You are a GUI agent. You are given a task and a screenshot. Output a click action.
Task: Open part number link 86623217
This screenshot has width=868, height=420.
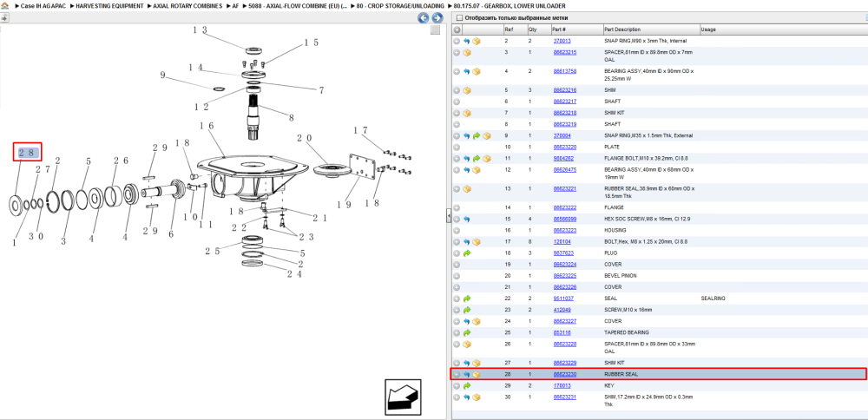pos(565,102)
